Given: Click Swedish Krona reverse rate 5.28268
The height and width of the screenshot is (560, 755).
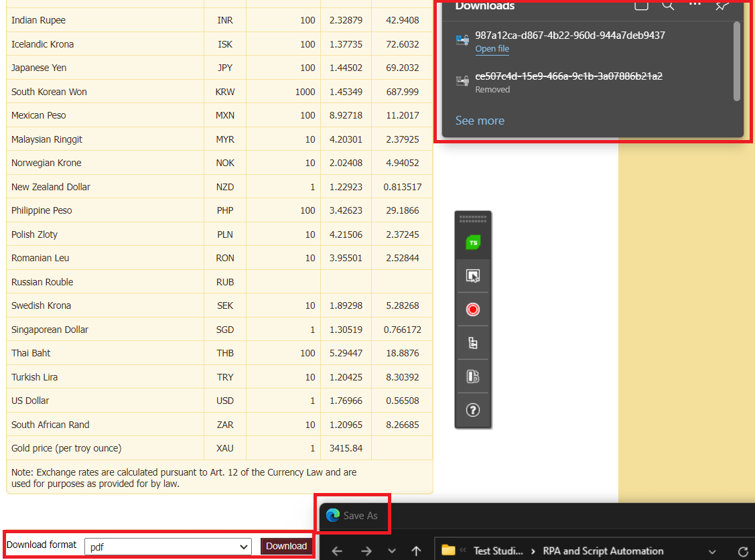Looking at the screenshot, I should (x=403, y=305).
